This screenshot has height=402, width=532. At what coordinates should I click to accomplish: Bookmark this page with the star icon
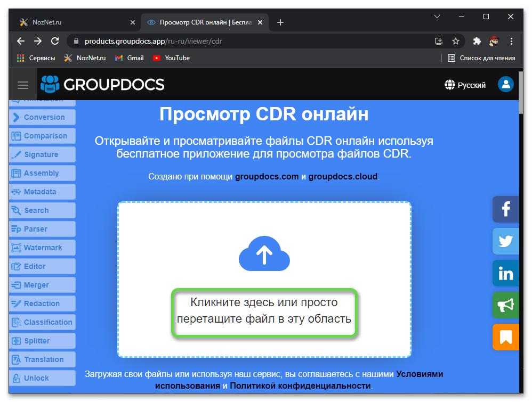pos(456,41)
